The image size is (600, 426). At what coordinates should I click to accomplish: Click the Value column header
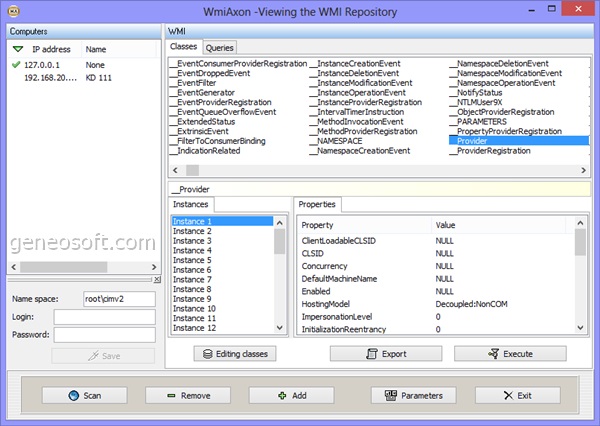pos(499,225)
